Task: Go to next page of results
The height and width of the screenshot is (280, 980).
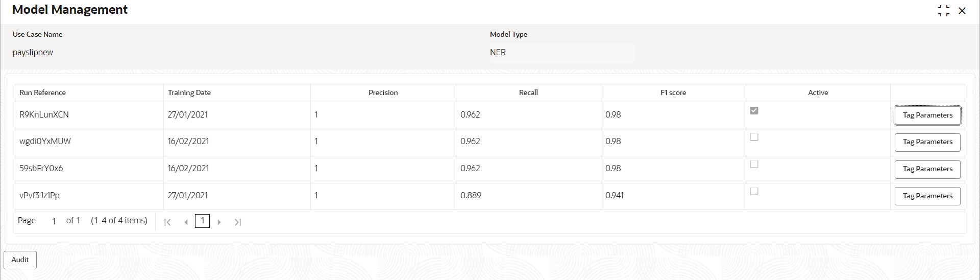Action: (x=219, y=222)
